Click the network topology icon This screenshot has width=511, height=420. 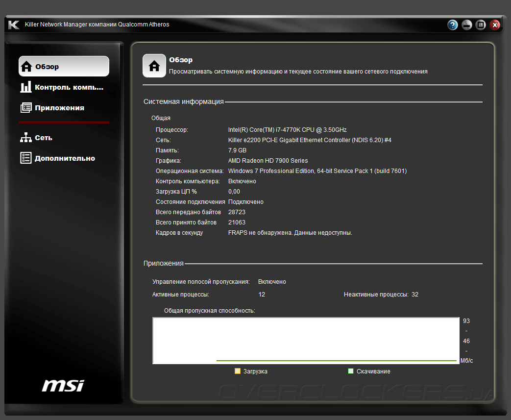click(26, 138)
